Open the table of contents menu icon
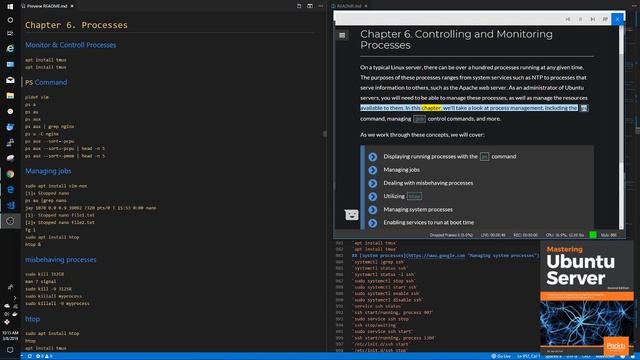 [x=342, y=36]
